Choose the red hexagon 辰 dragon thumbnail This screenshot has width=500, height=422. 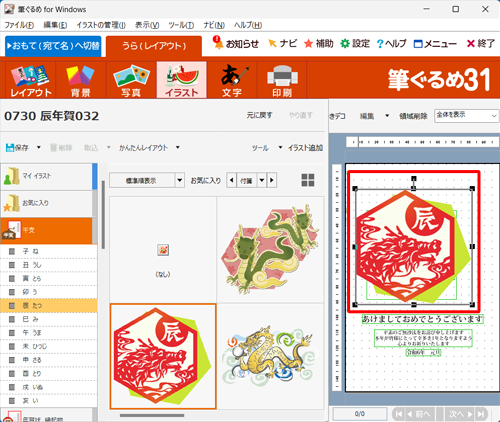coord(163,356)
